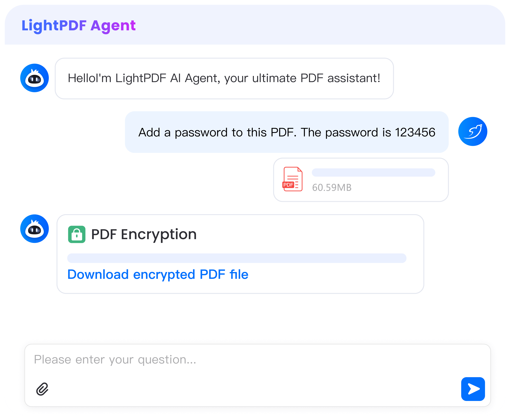Open the uploaded PDF attachment card
The height and width of the screenshot is (420, 510).
361,180
